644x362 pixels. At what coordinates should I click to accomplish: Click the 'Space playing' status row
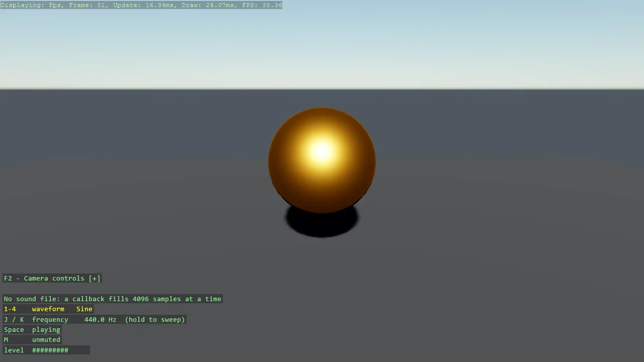(32, 330)
